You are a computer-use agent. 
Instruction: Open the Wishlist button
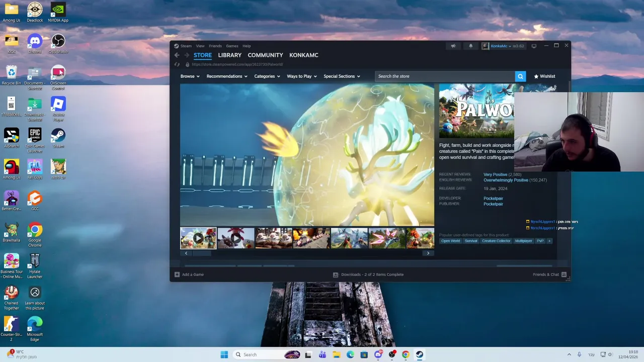(x=544, y=76)
